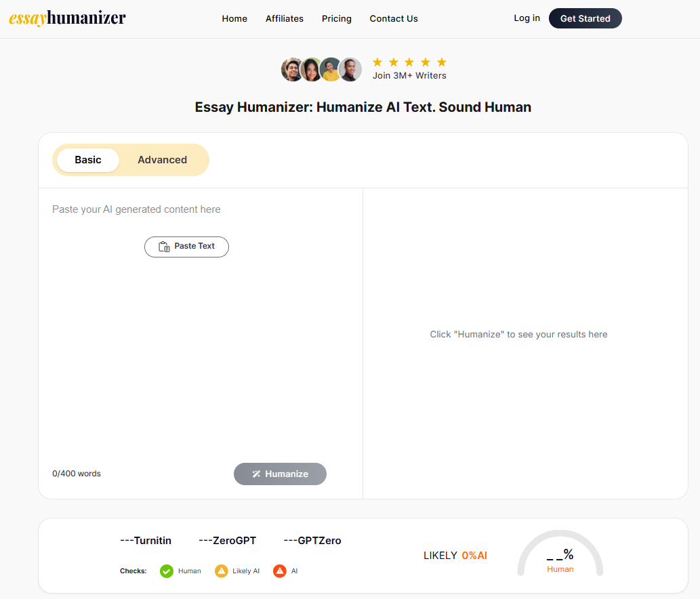Click the magic wand icon on Humanize button
Image resolution: width=700 pixels, height=599 pixels.
coord(257,474)
